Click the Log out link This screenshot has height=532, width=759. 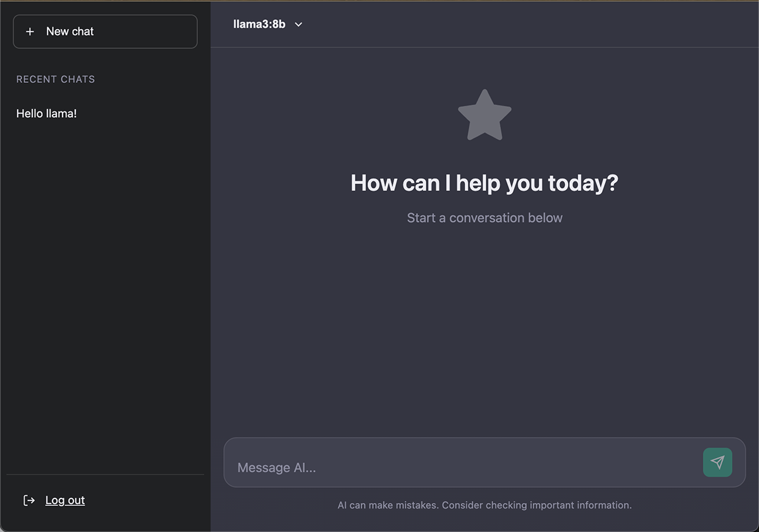tap(65, 500)
